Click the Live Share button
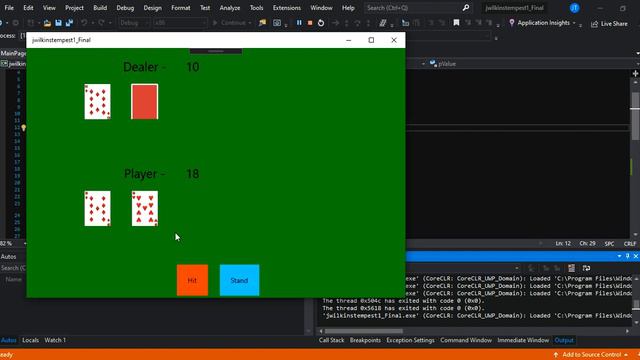 coord(609,24)
